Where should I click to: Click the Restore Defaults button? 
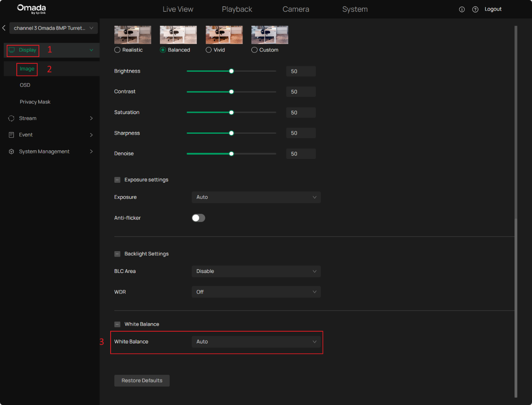click(142, 381)
